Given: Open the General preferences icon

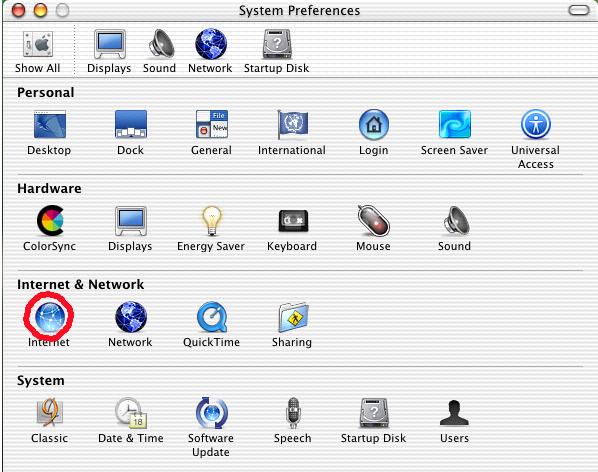Looking at the screenshot, I should 212,124.
